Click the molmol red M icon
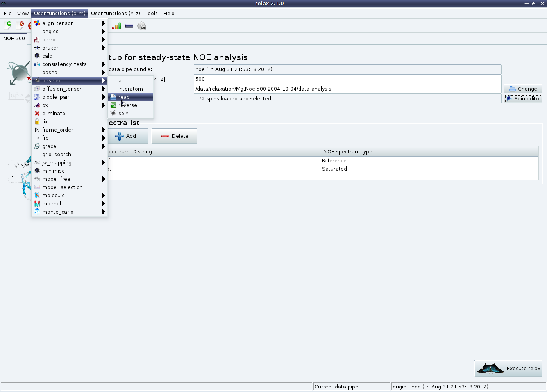The image size is (547, 392). click(x=37, y=204)
